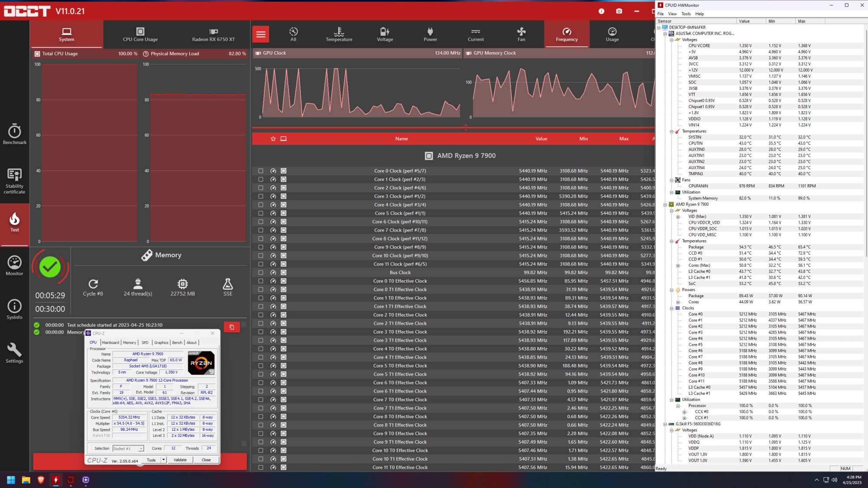The height and width of the screenshot is (488, 868).
Task: Open OCCT Settings wrench icon
Action: click(x=15, y=353)
